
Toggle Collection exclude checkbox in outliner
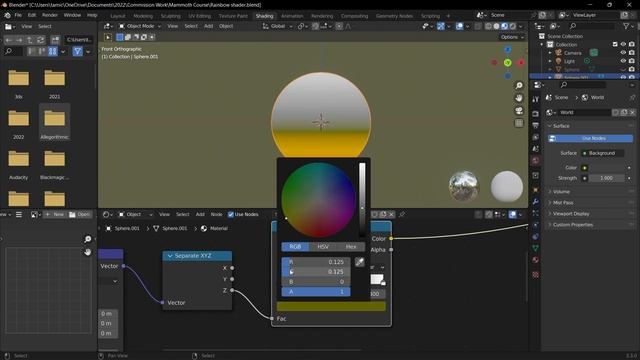(615, 44)
